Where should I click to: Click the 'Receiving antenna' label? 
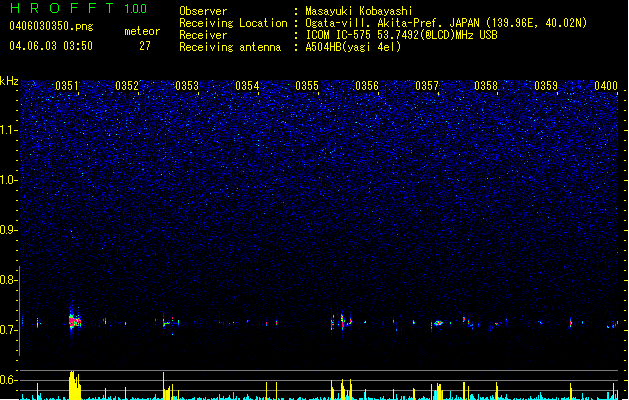pyautogui.click(x=230, y=47)
